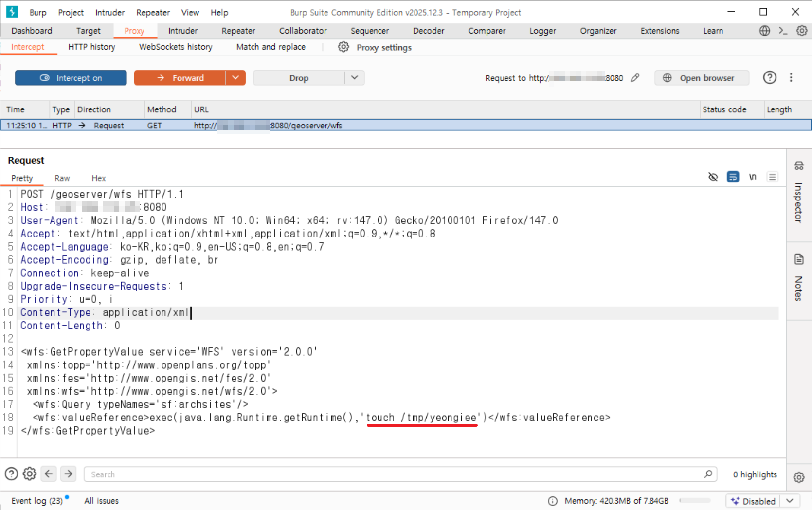Open All issues
This screenshot has width=812, height=510.
[101, 501]
